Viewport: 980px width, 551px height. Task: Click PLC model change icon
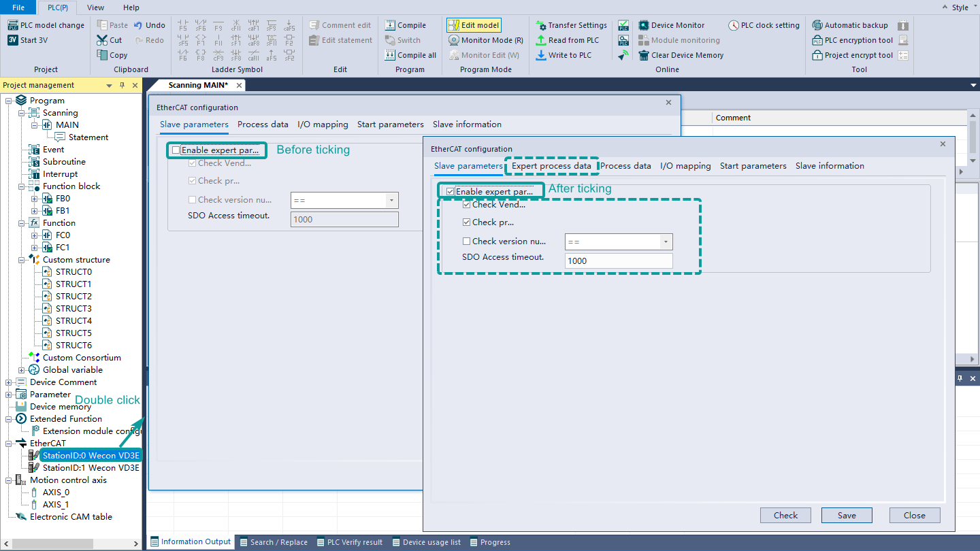13,25
